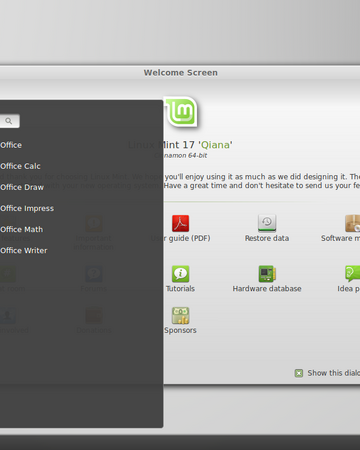Launch Office Math from the menu

coord(22,229)
